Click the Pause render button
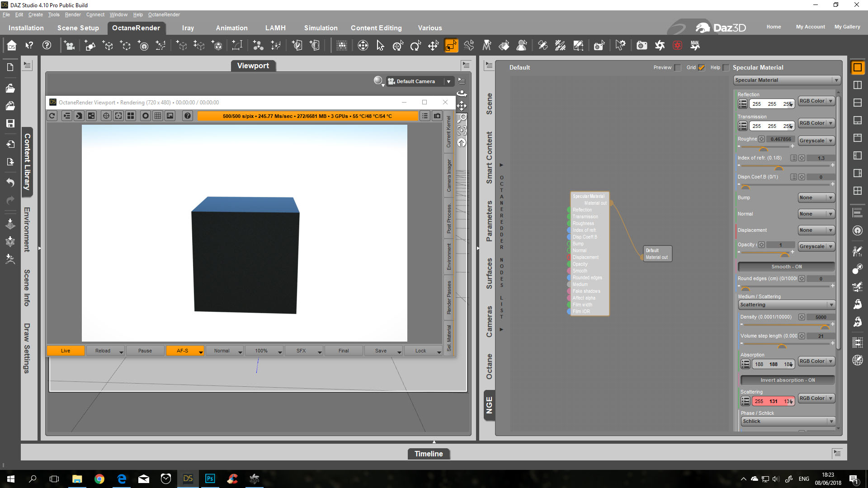 click(145, 351)
